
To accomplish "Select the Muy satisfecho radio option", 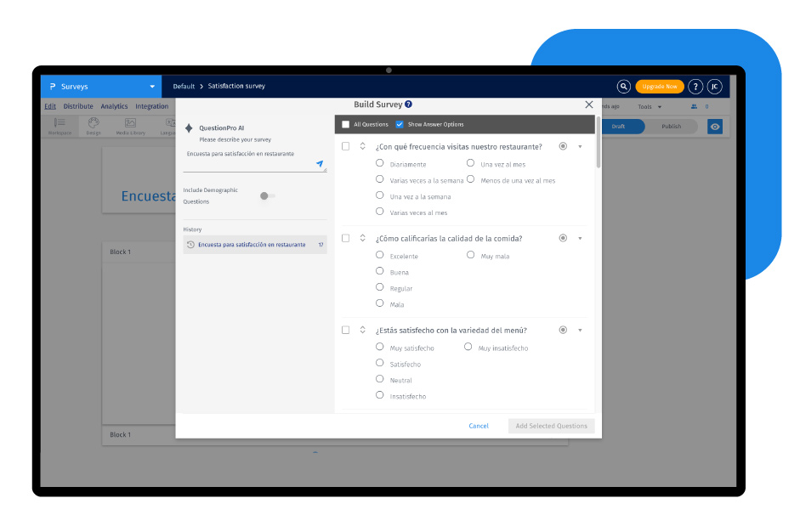I will (379, 347).
